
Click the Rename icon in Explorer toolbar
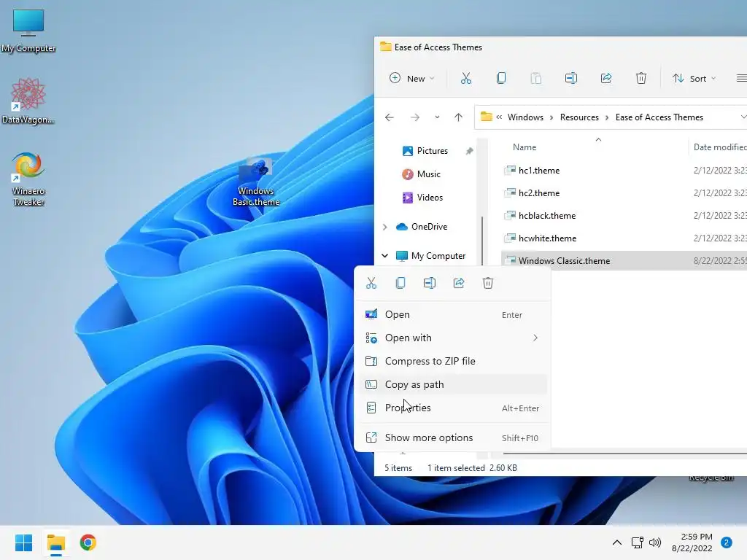pyautogui.click(x=570, y=78)
